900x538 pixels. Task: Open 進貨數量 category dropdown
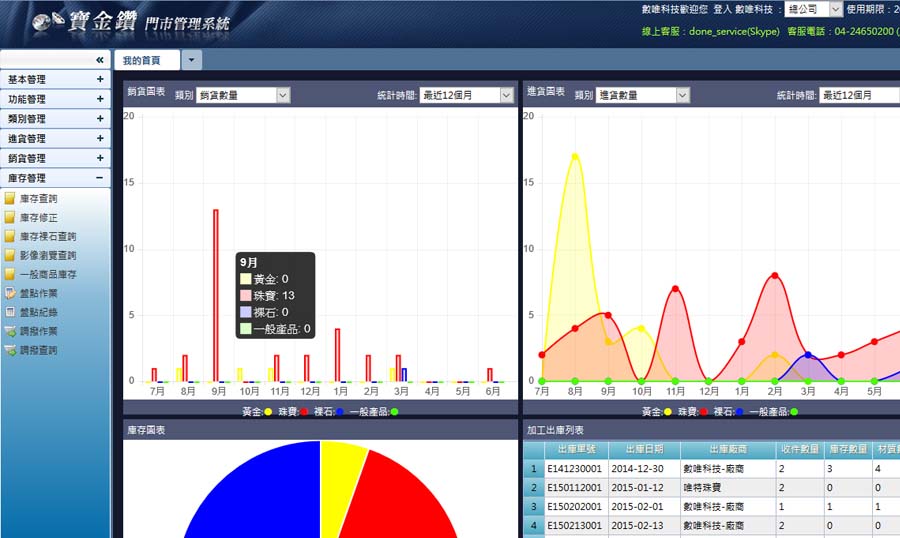(643, 95)
